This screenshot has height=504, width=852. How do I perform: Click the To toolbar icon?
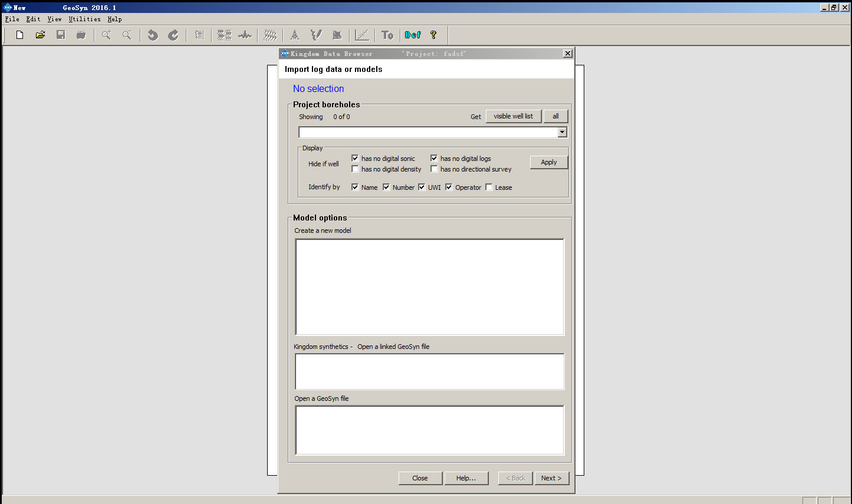(387, 35)
